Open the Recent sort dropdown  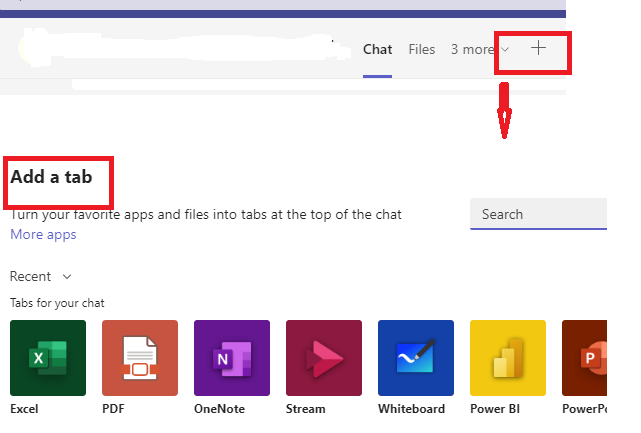click(40, 276)
